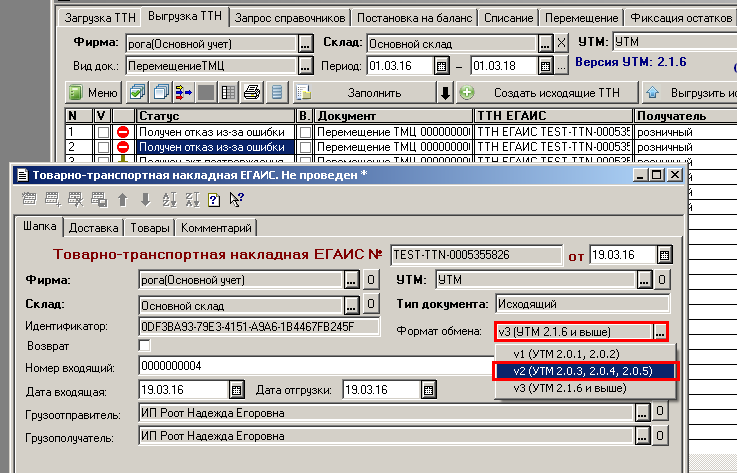Click the Номер входящий input field
This screenshot has width=737, height=473.
317,366
